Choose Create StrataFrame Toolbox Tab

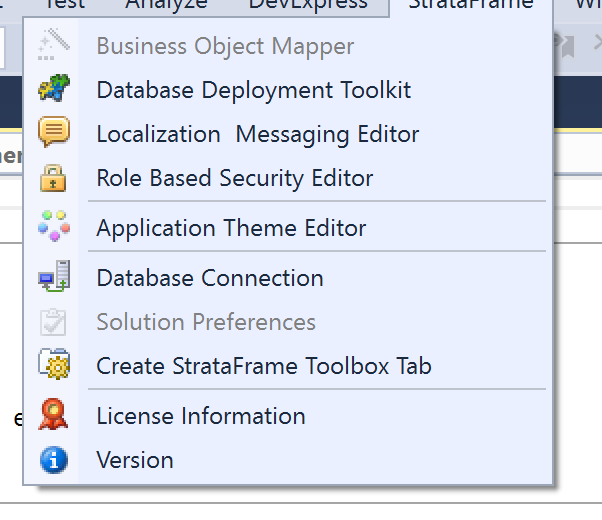(263, 366)
